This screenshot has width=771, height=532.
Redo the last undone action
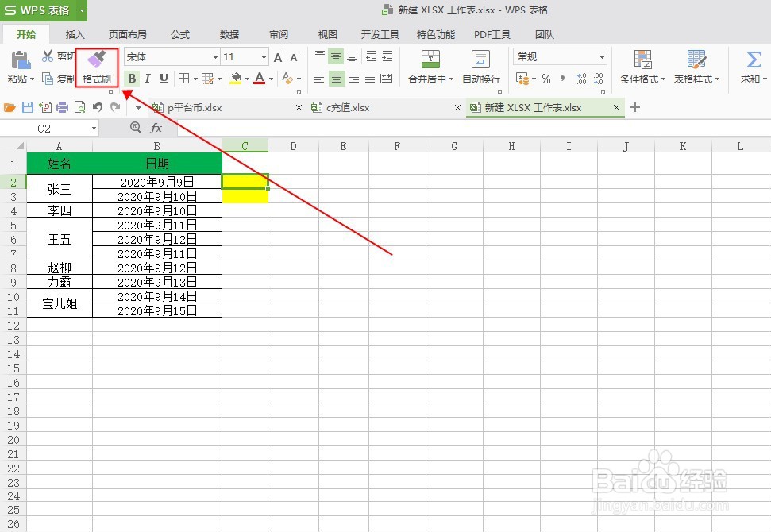(115, 107)
